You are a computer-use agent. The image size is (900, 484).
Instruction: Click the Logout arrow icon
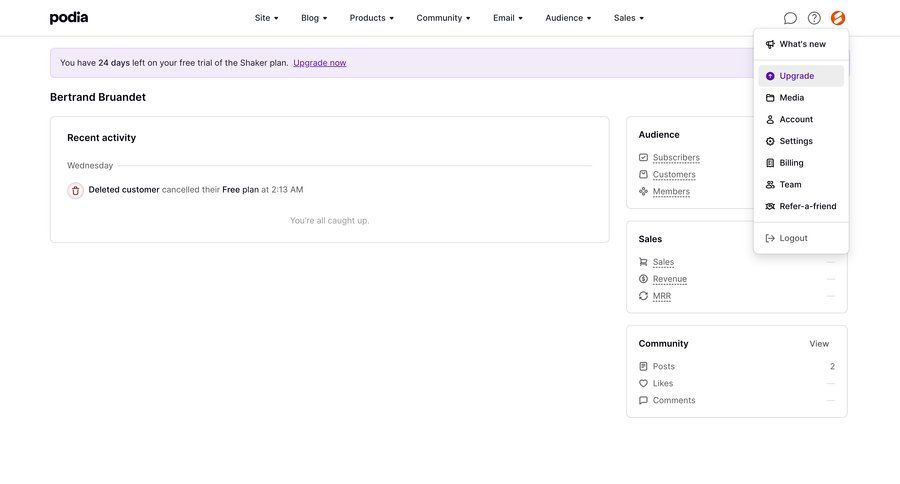point(770,238)
